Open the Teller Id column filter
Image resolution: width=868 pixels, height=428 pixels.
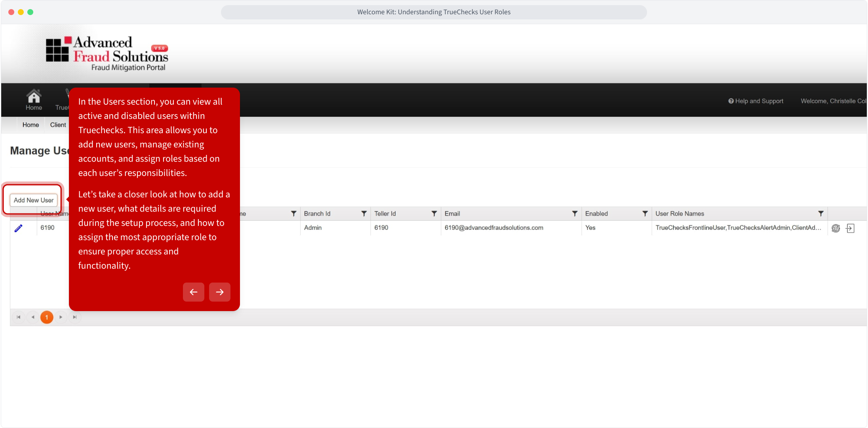pyautogui.click(x=434, y=214)
